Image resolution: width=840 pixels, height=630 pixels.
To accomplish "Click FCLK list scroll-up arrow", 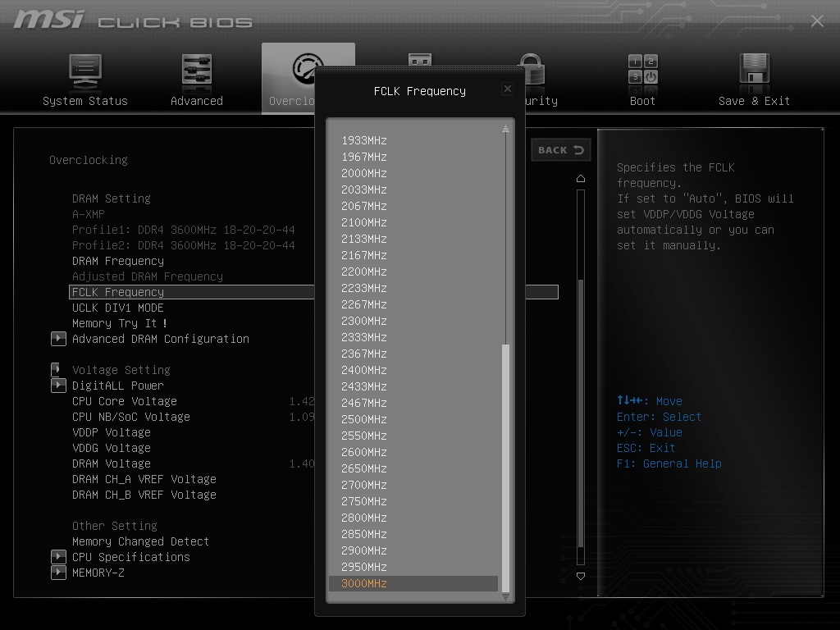I will pyautogui.click(x=505, y=129).
